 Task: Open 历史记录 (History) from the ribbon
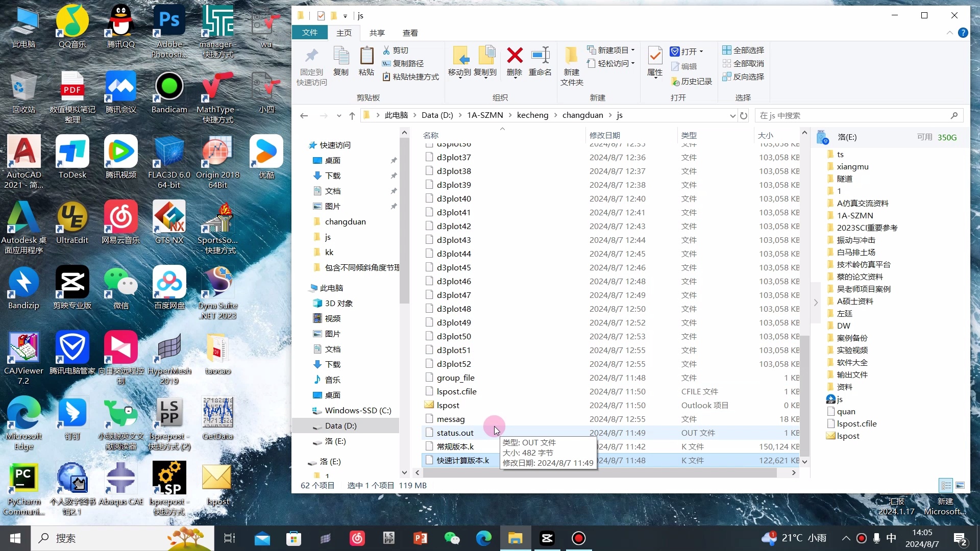[x=692, y=81]
